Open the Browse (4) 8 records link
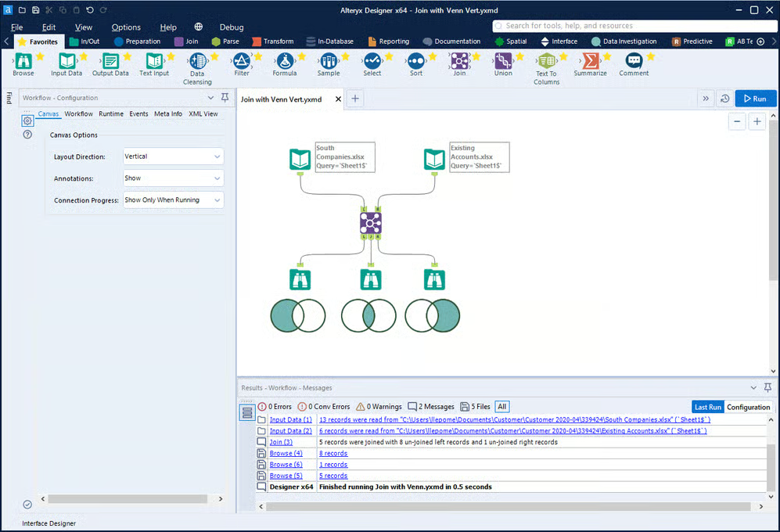The height and width of the screenshot is (532, 780). tap(333, 453)
